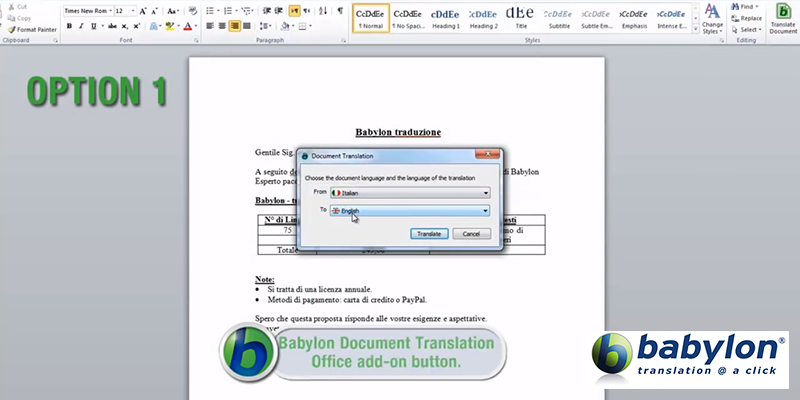Toggle Underline formatting in the ribbon
Image resolution: width=800 pixels, height=400 pixels.
tap(94, 26)
